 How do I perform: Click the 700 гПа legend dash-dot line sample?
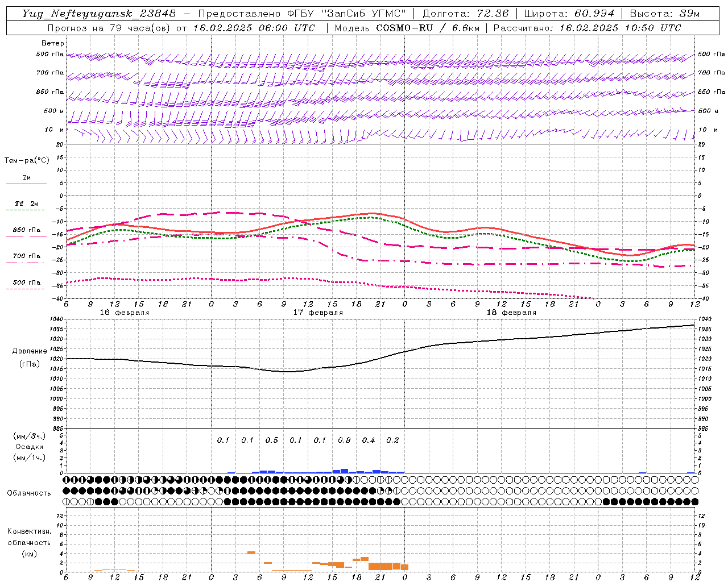[x=25, y=263]
